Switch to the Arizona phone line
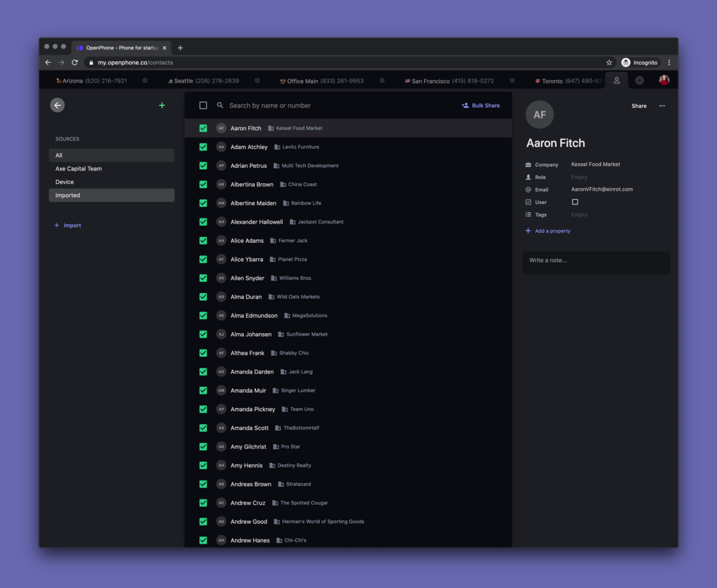Image resolution: width=717 pixels, height=588 pixels. [92, 81]
